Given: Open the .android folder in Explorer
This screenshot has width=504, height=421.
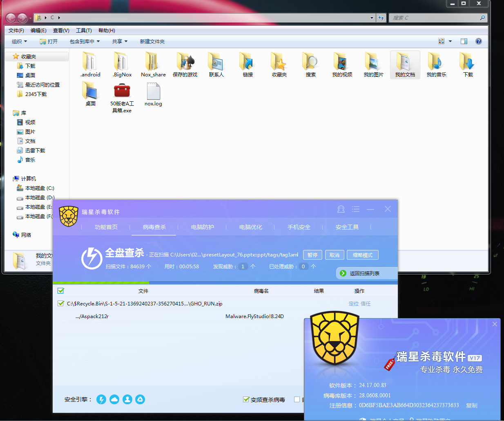Looking at the screenshot, I should tap(90, 65).
